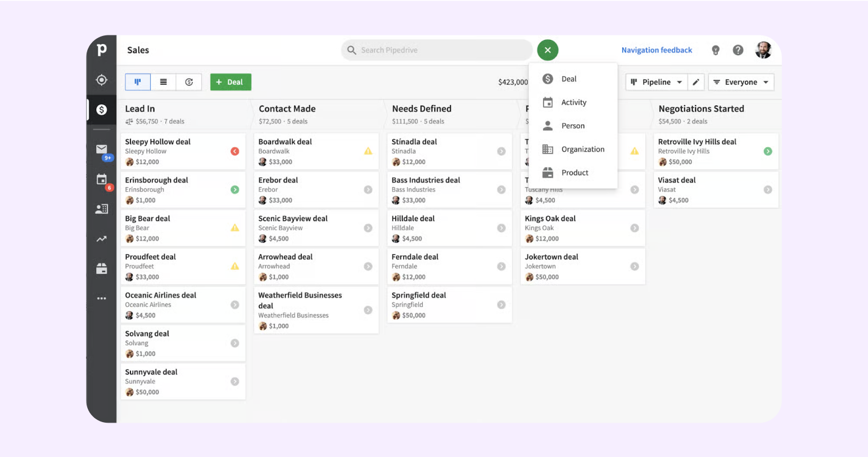Click the pencil edit pipeline icon
The width and height of the screenshot is (868, 457).
pyautogui.click(x=695, y=82)
